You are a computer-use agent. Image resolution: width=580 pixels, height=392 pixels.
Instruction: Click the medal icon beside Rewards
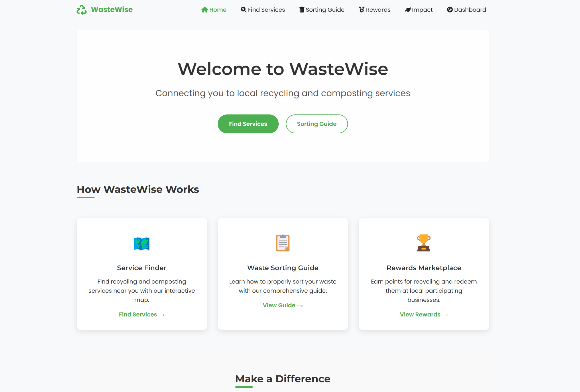(x=362, y=10)
